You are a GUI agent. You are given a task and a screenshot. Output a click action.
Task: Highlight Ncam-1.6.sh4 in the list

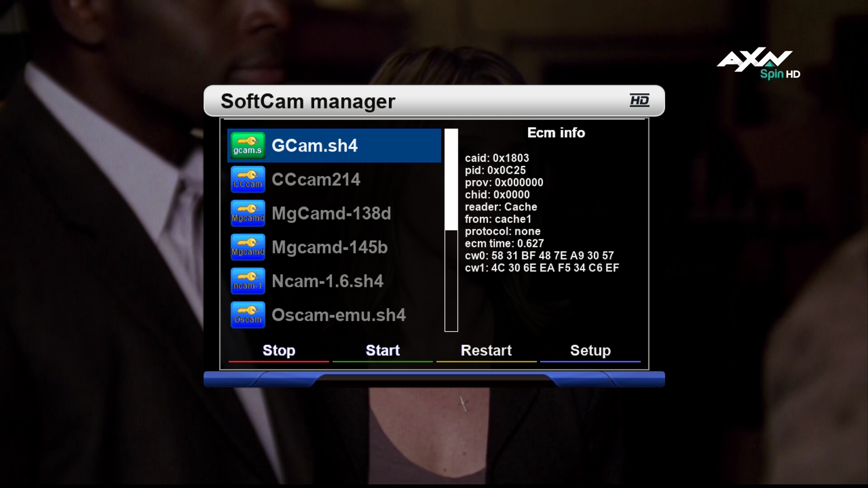[x=334, y=281]
